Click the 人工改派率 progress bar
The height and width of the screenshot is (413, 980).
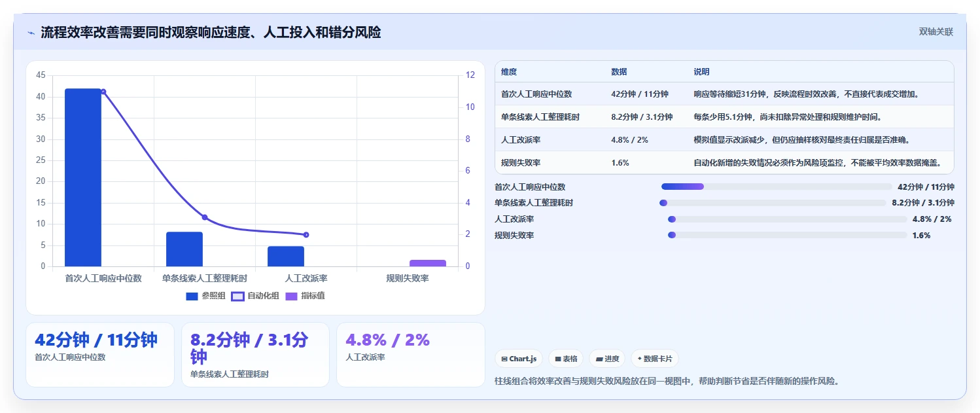point(787,219)
